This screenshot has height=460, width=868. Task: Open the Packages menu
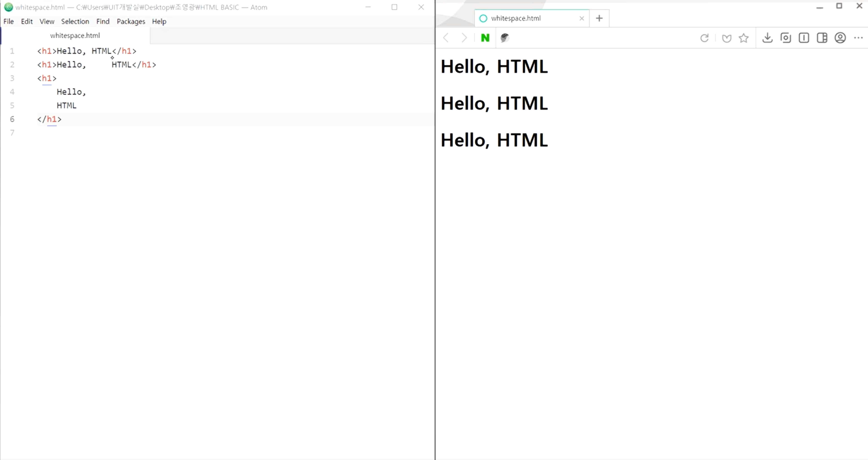click(x=131, y=22)
